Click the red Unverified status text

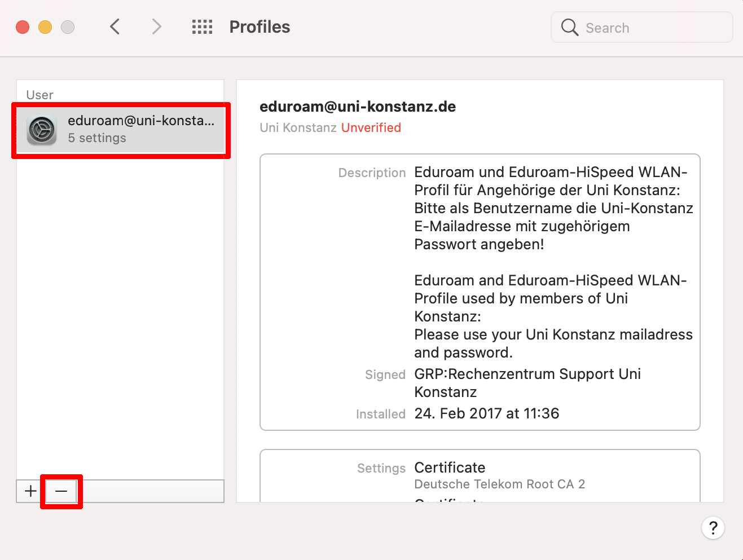[x=371, y=128]
